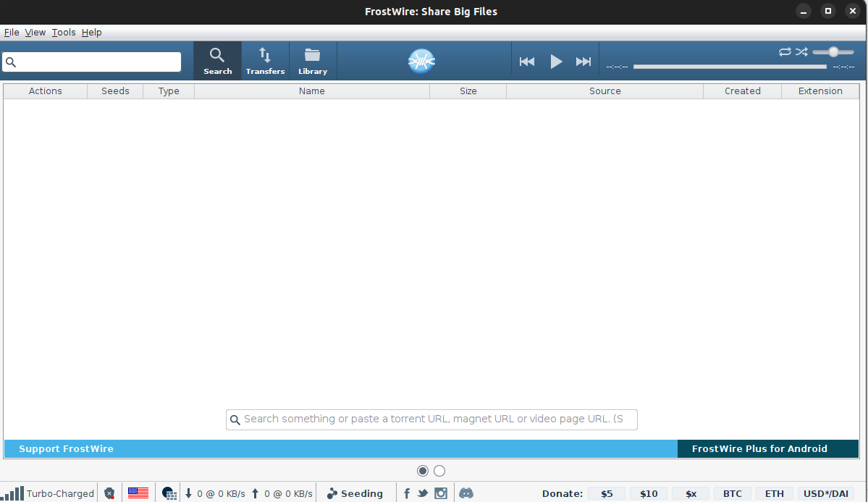The image size is (868, 502).
Task: Click the VPN shield status icon
Action: (x=109, y=493)
